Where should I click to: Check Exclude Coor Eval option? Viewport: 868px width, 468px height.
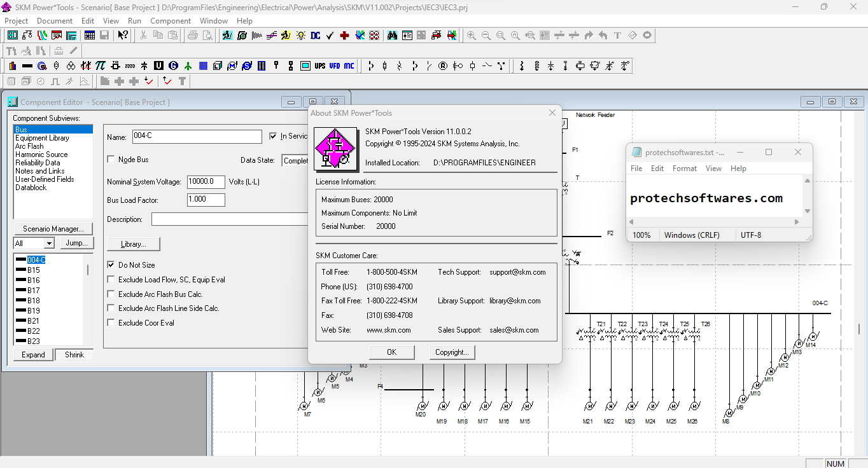(111, 323)
